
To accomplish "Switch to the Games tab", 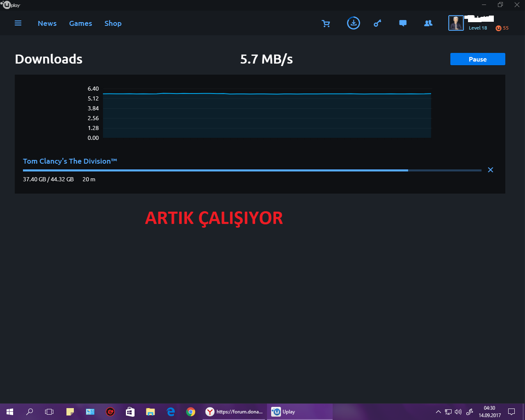I will pos(80,23).
